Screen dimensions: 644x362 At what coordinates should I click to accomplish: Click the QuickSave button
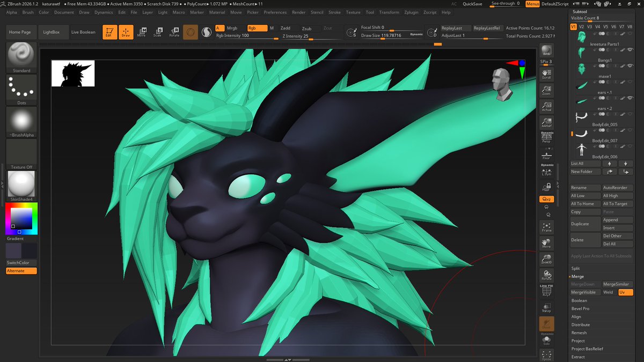[x=472, y=4]
